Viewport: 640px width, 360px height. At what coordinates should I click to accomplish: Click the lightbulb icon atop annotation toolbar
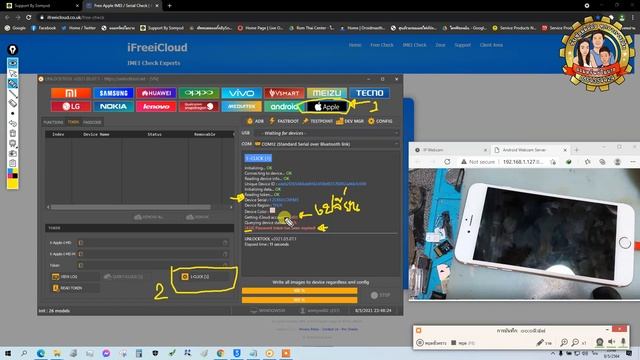pos(13,50)
